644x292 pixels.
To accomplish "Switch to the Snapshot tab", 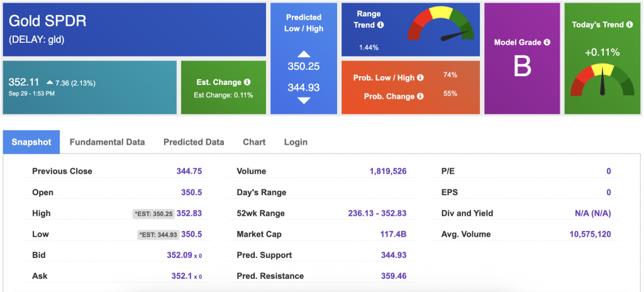I will [x=31, y=142].
